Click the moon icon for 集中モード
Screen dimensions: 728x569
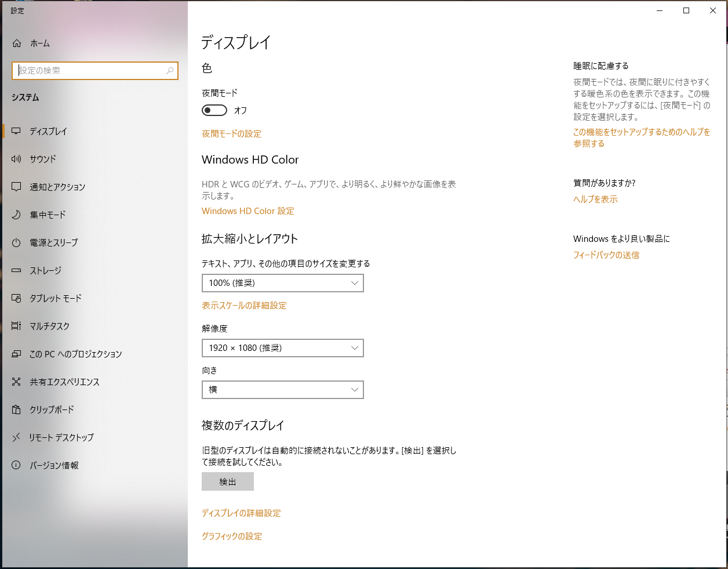pos(16,215)
